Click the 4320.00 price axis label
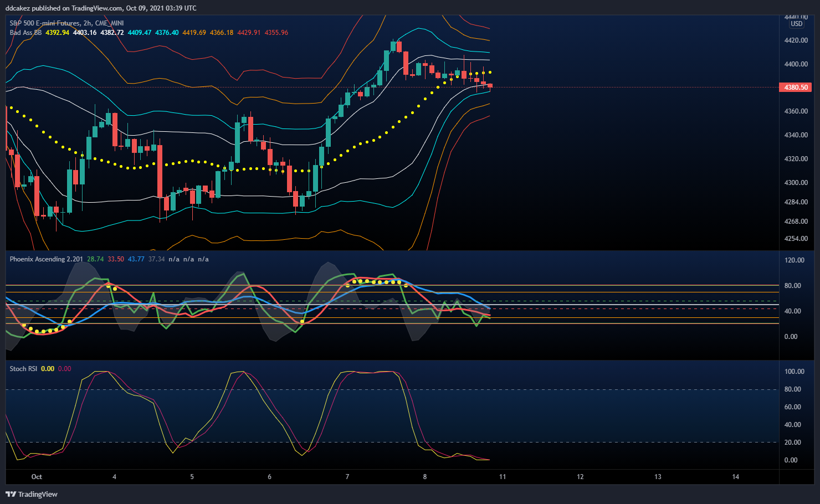The height and width of the screenshot is (504, 820). (x=796, y=159)
